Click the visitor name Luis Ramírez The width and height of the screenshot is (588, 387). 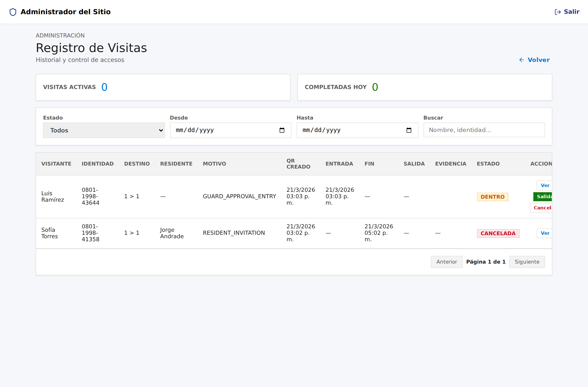[x=53, y=197]
